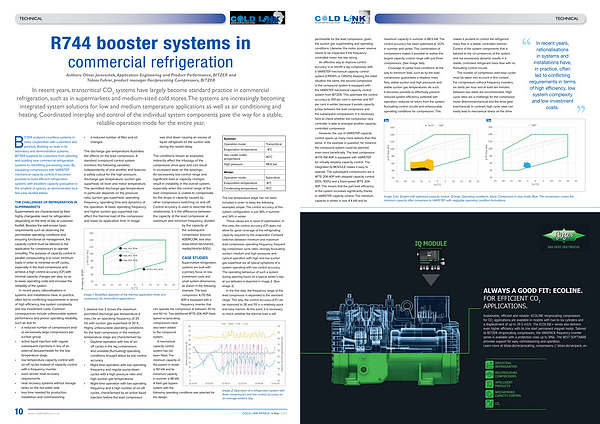The width and height of the screenshot is (600, 424).
Task: Click 'ALWAYS A GOOD FIT: ECOLINE.' headline
Action: pyautogui.click(x=533, y=290)
